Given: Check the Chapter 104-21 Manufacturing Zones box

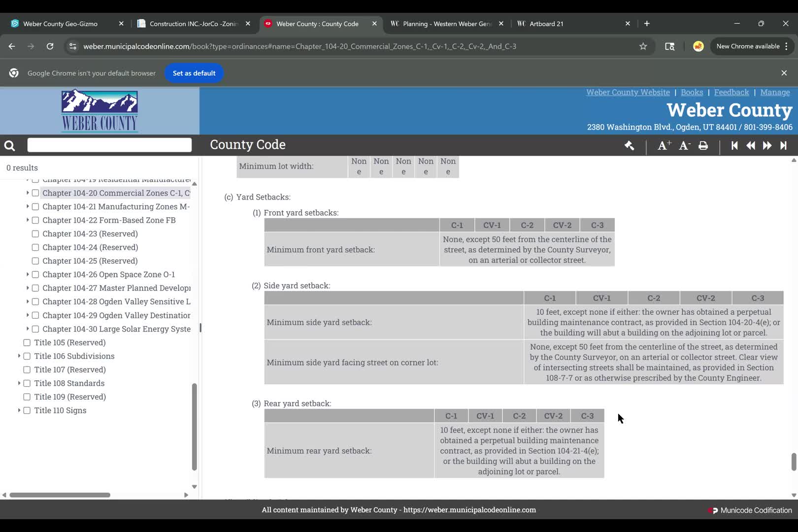Looking at the screenshot, I should tap(35, 207).
